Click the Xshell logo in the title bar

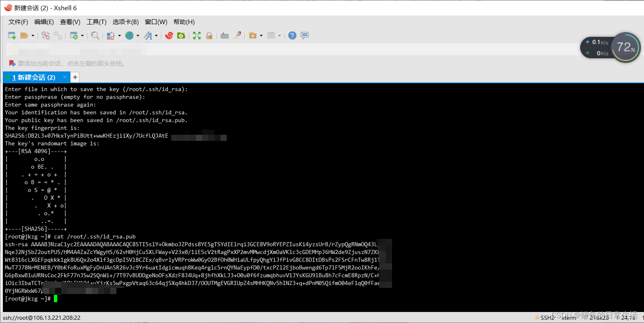point(8,8)
